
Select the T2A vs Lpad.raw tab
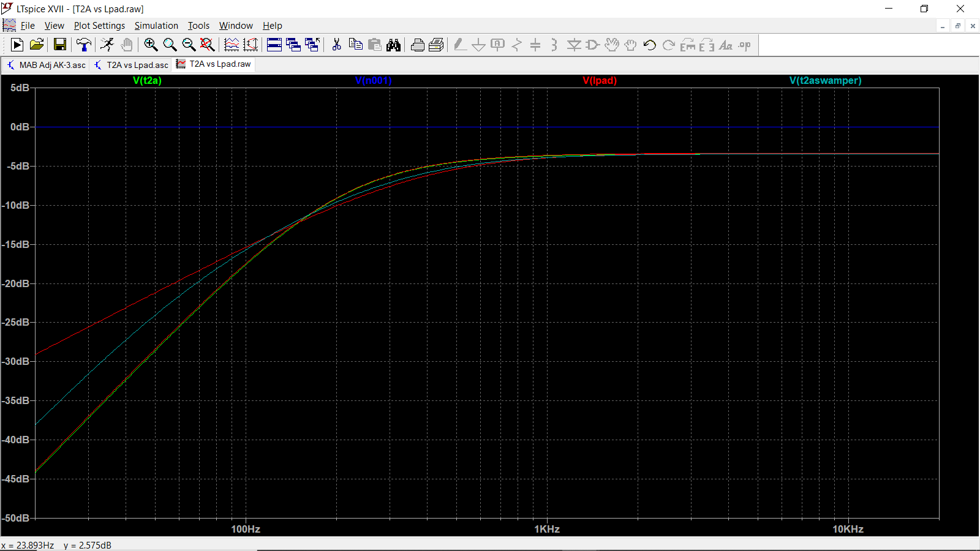[214, 64]
